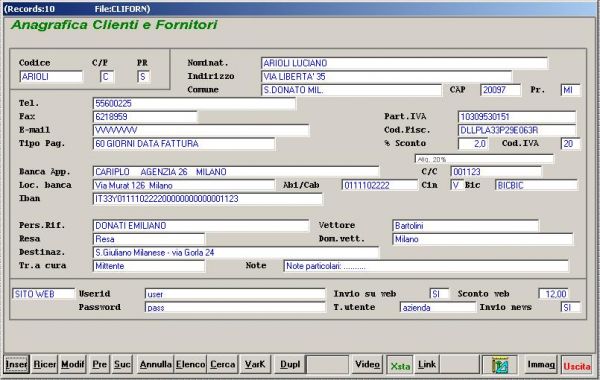This screenshot has height=380, width=600.
Task: Go to next record with Suc
Action: [x=122, y=364]
